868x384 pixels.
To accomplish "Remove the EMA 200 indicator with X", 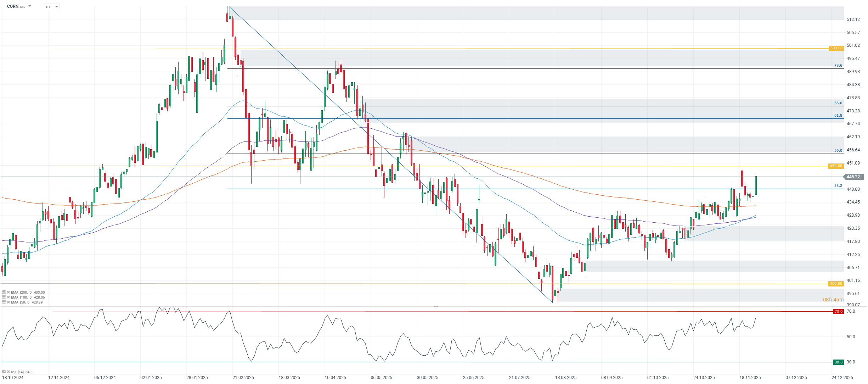I will pyautogui.click(x=8, y=293).
